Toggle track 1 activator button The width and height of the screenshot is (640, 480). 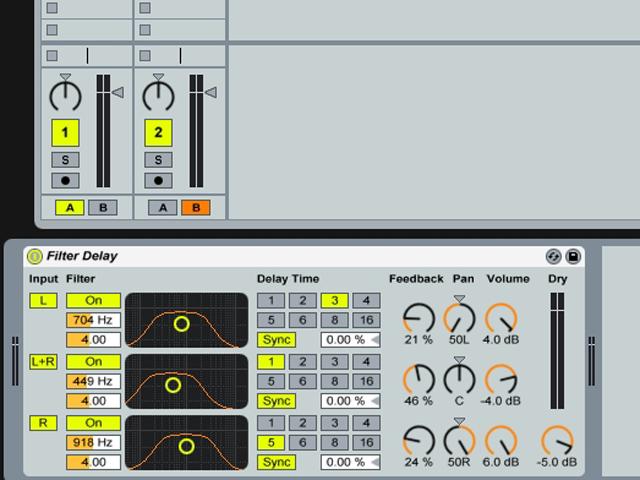pyautogui.click(x=65, y=133)
